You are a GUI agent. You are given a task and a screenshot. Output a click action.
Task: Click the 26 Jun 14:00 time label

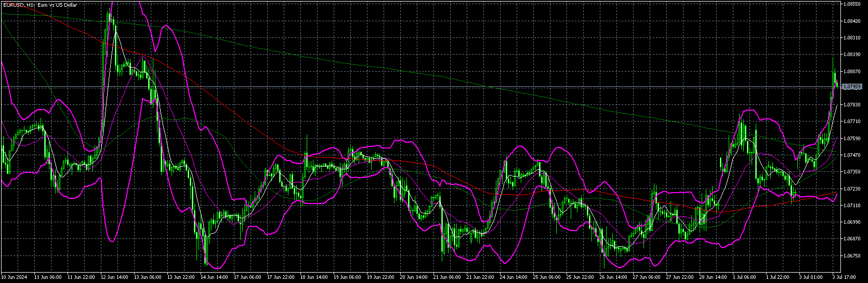pyautogui.click(x=613, y=278)
